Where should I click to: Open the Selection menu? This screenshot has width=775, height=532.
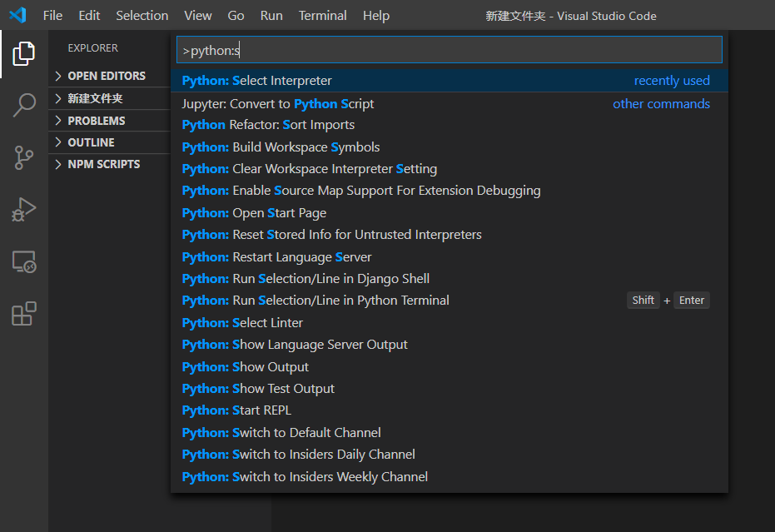pos(142,15)
